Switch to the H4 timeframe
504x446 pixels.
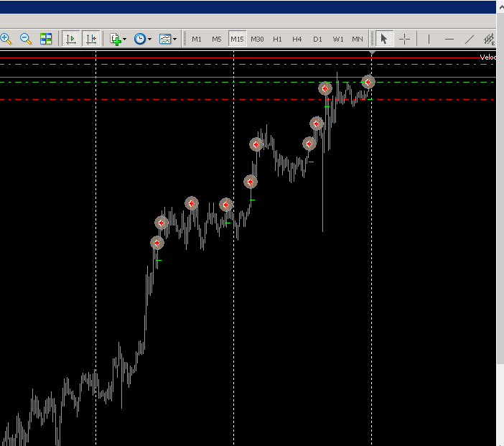297,39
